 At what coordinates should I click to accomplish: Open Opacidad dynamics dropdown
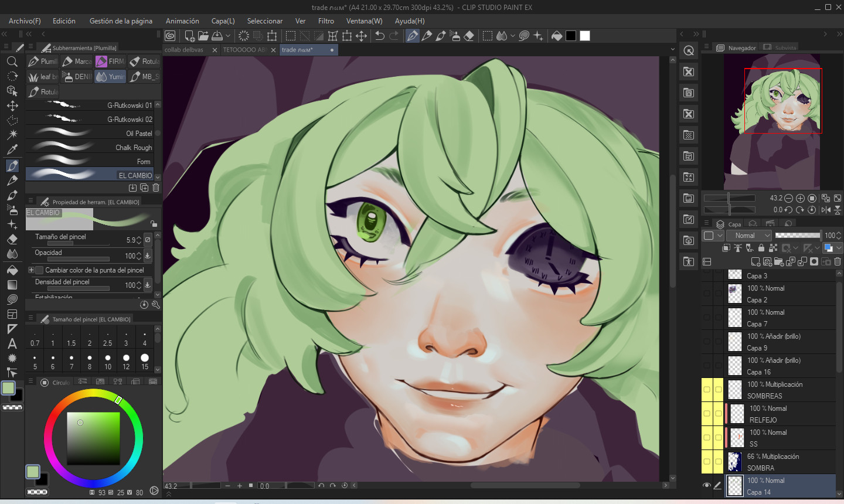tap(148, 256)
